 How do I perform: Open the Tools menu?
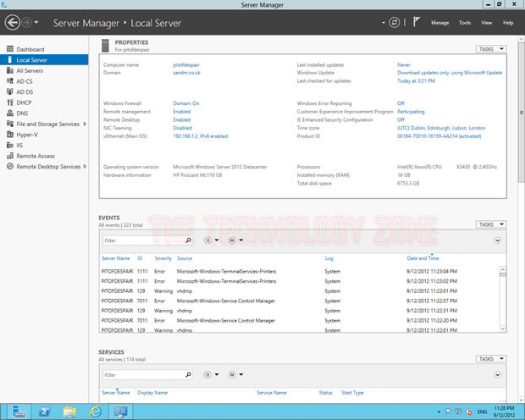click(x=465, y=23)
